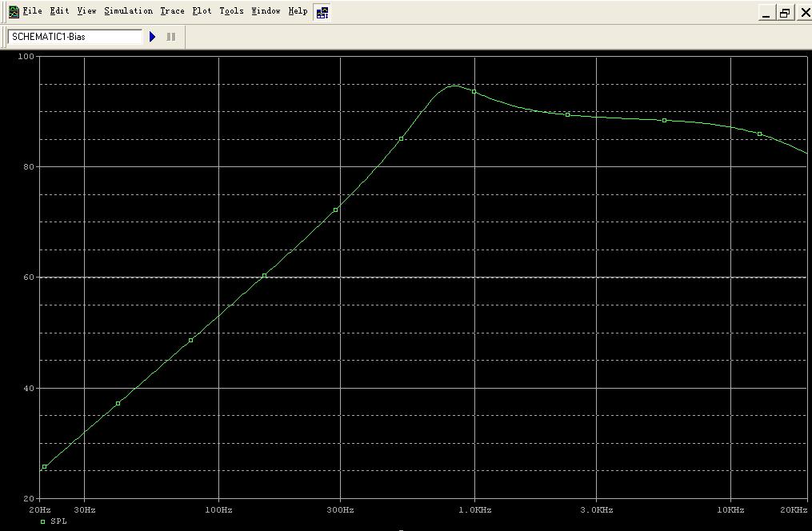Click the trace marker just below 300Hz
Viewport: 812px width, 531px height.
coord(335,210)
